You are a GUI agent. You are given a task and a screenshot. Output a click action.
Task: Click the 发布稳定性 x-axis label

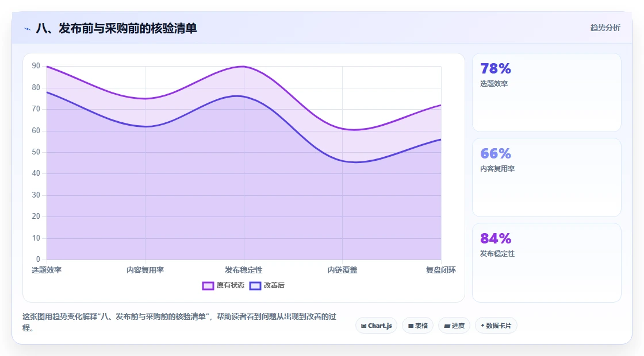point(244,270)
